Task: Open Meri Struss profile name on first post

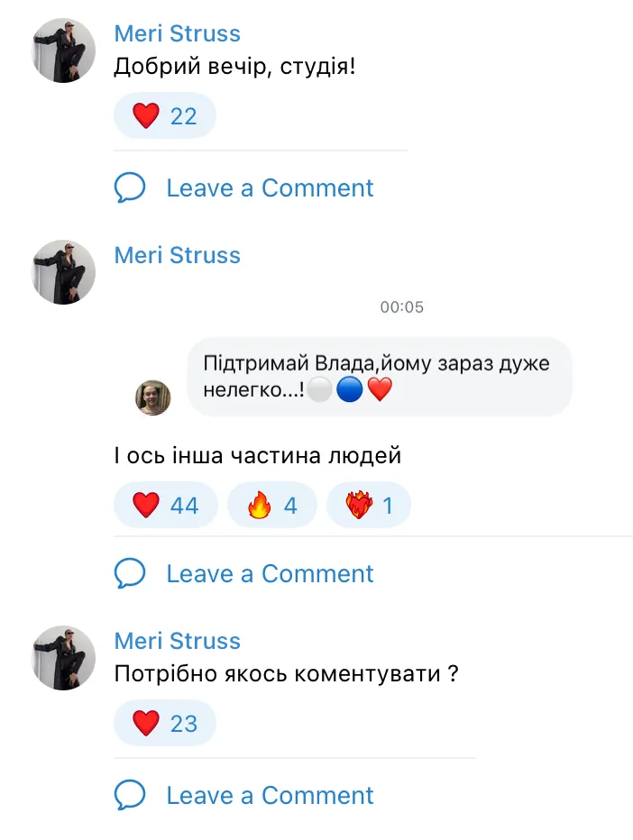Action: click(178, 34)
